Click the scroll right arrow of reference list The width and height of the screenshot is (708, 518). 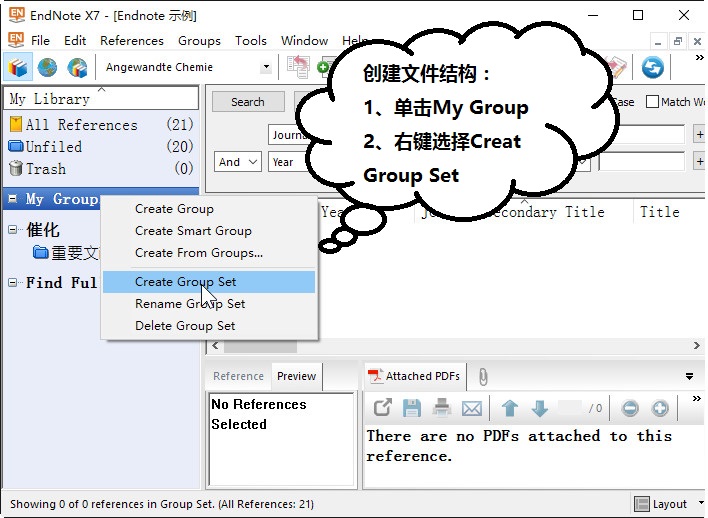[697, 346]
